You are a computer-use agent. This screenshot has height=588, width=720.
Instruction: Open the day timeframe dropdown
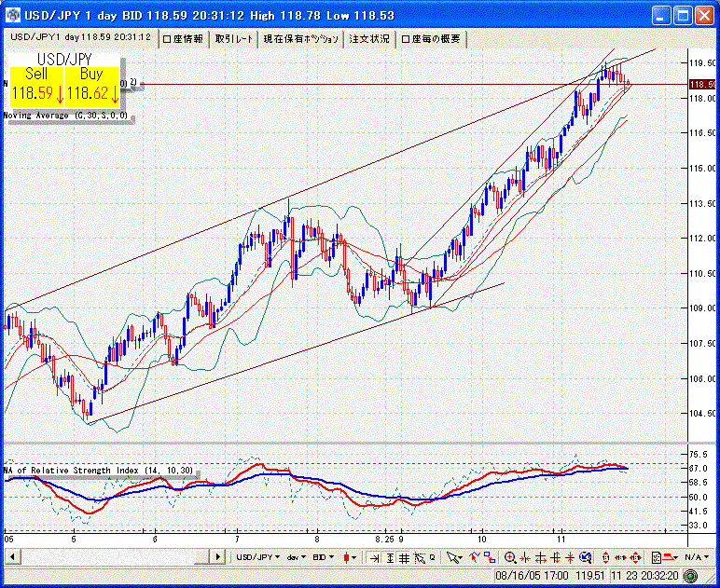298,557
